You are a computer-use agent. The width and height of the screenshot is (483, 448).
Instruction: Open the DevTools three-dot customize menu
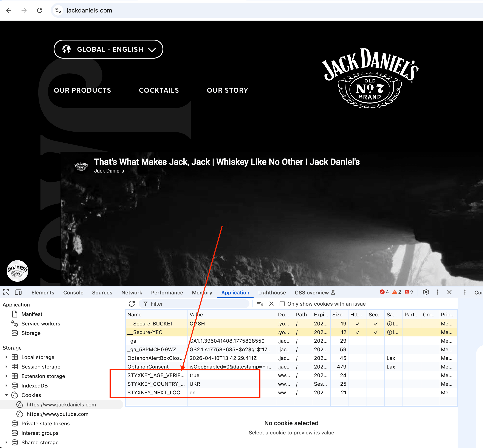(x=438, y=292)
